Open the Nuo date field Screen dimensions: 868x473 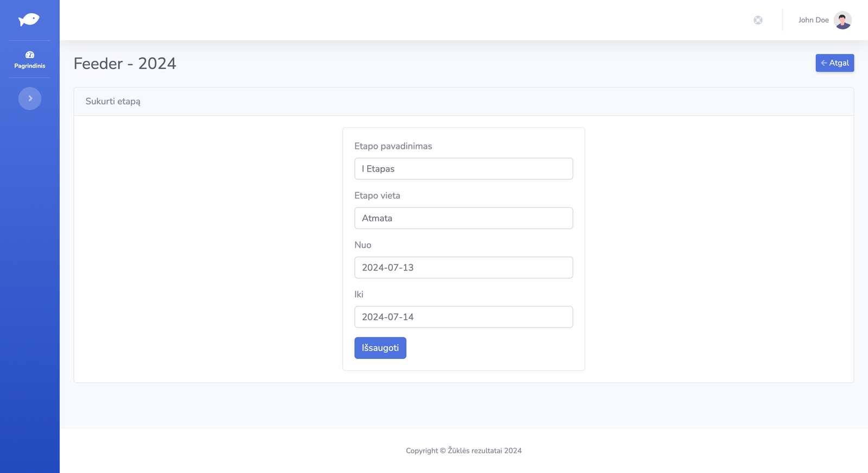click(463, 268)
